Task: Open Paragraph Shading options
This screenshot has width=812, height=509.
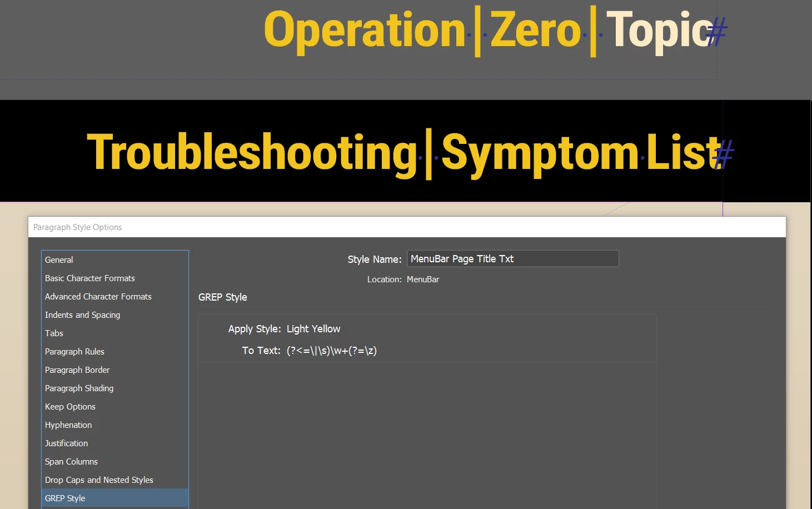Action: pos(114,388)
